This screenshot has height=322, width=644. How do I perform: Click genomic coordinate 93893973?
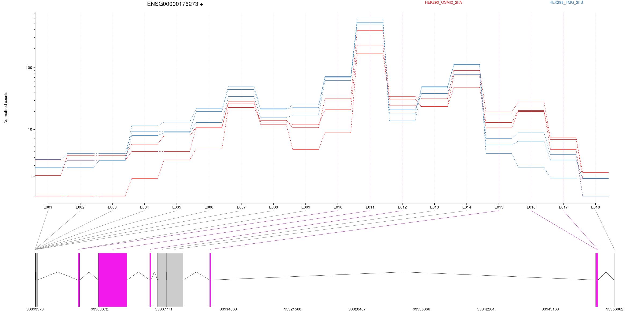[35, 309]
